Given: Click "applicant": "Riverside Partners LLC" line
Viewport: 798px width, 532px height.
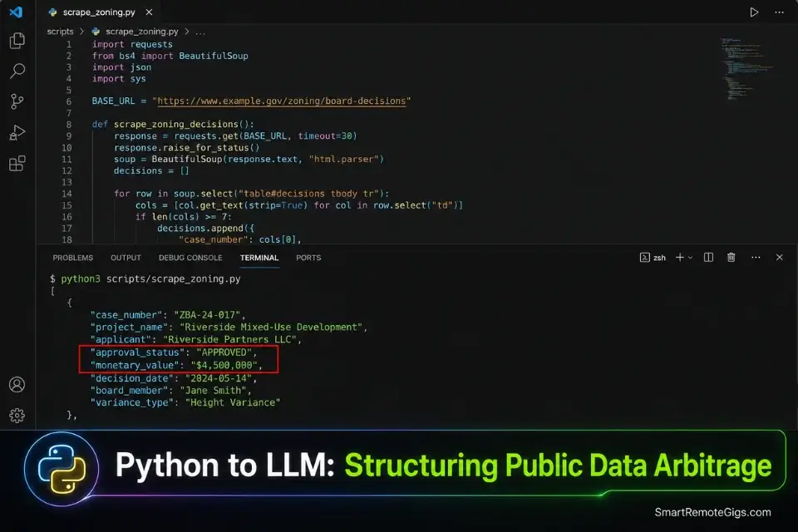Looking at the screenshot, I should [196, 339].
